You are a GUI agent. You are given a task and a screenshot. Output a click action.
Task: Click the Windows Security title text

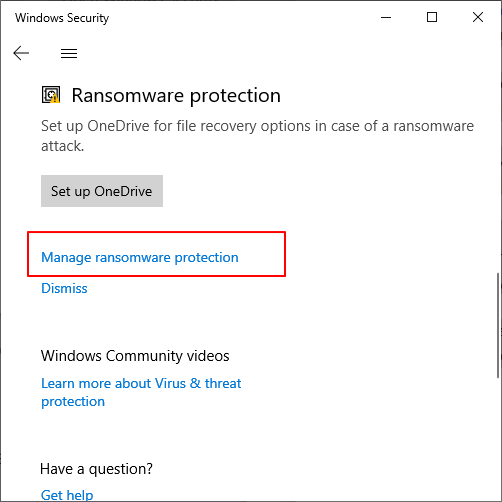[62, 18]
